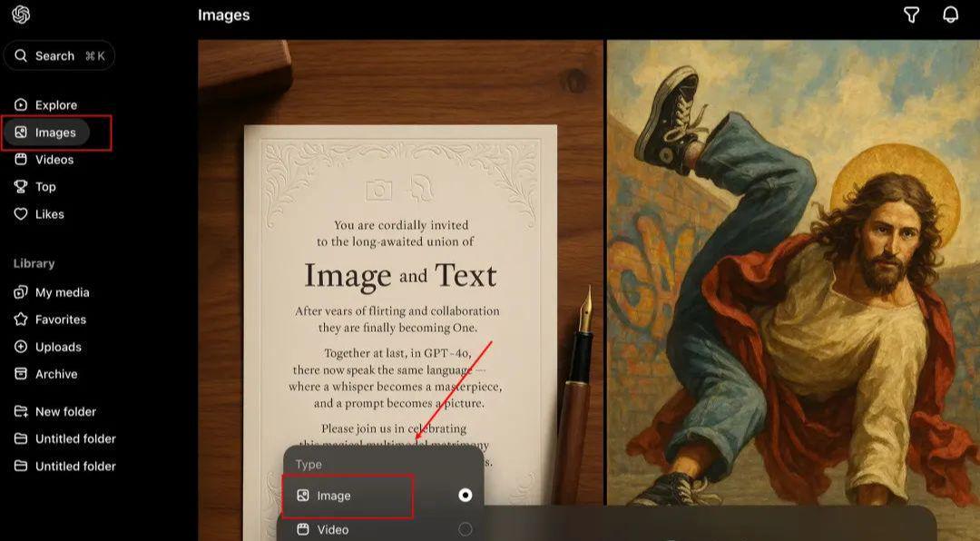Open Likes with the heart icon
Screen dimensions: 980x541
[49, 214]
